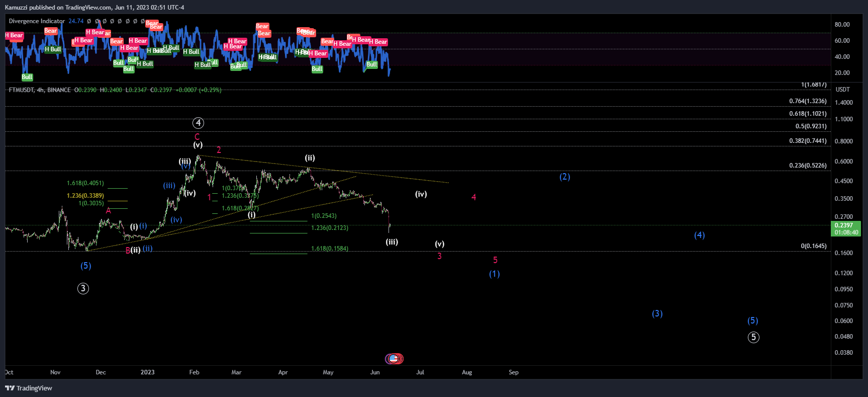The width and height of the screenshot is (868, 397).
Task: Select blue (5) label above circled 5
Action: coord(752,321)
